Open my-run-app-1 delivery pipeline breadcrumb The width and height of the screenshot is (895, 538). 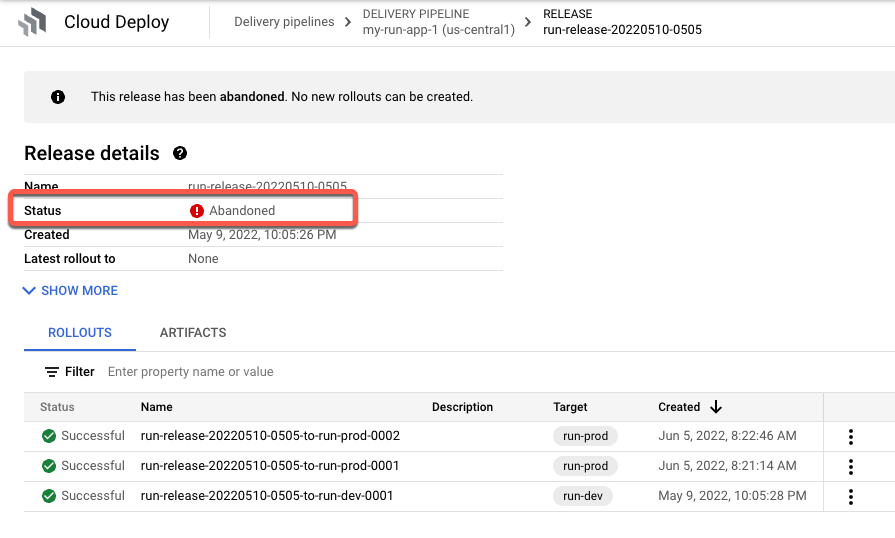(438, 30)
